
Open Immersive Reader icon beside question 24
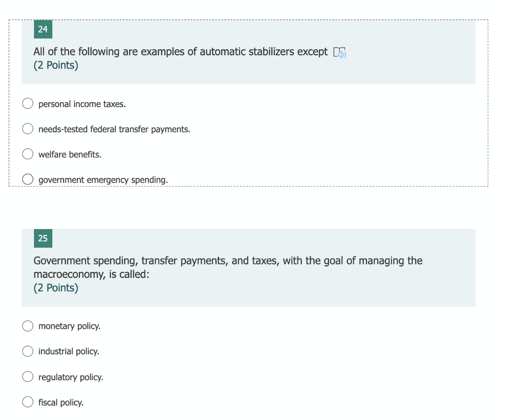coord(339,52)
